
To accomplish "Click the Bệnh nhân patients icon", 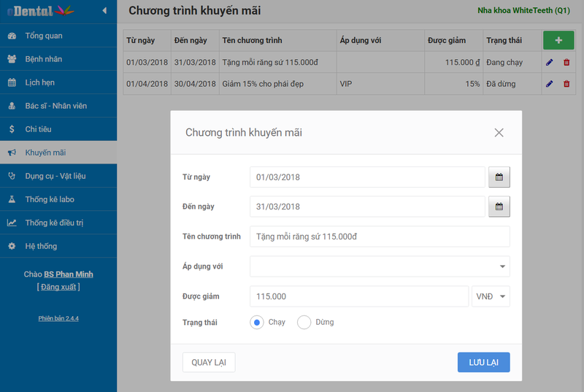I will [x=12, y=59].
